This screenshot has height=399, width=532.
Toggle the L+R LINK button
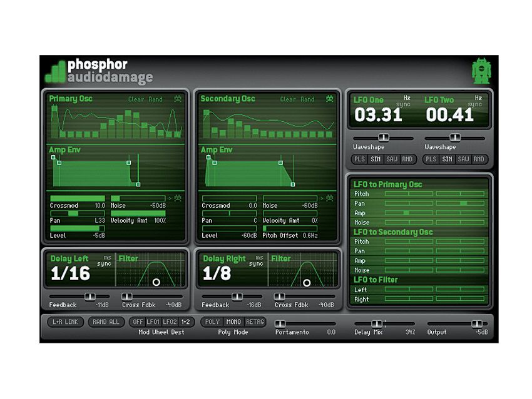coord(65,321)
